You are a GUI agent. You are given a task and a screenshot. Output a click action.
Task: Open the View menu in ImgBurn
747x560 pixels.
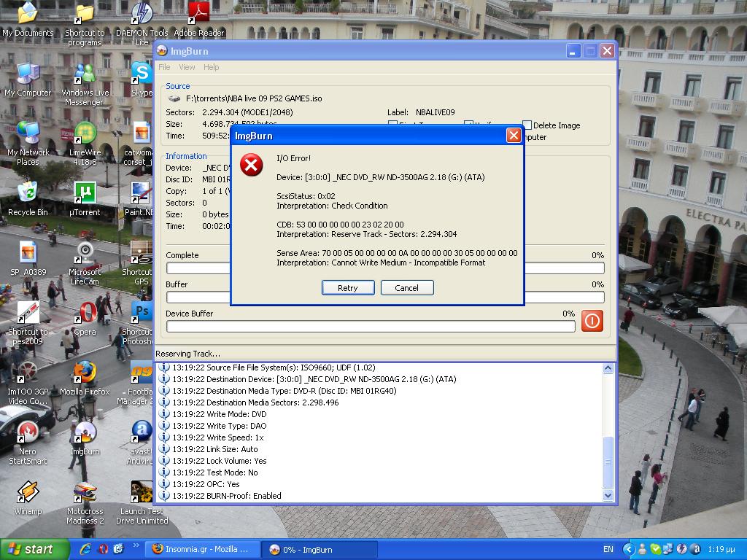pos(187,67)
